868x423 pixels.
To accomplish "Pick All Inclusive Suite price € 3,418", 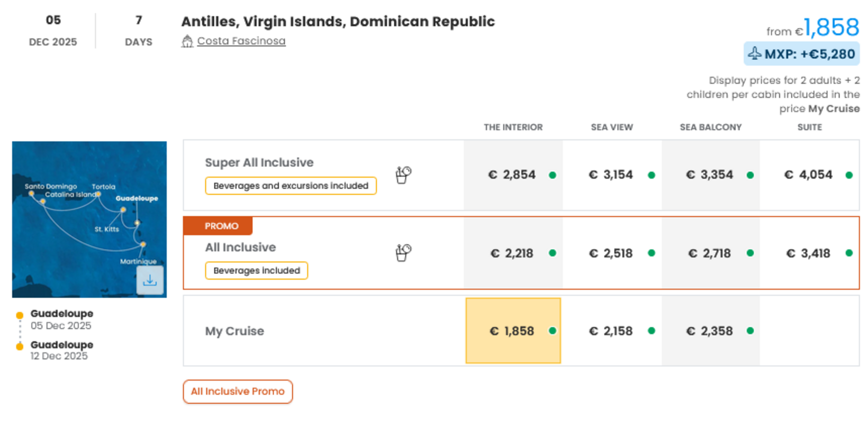I will point(809,253).
